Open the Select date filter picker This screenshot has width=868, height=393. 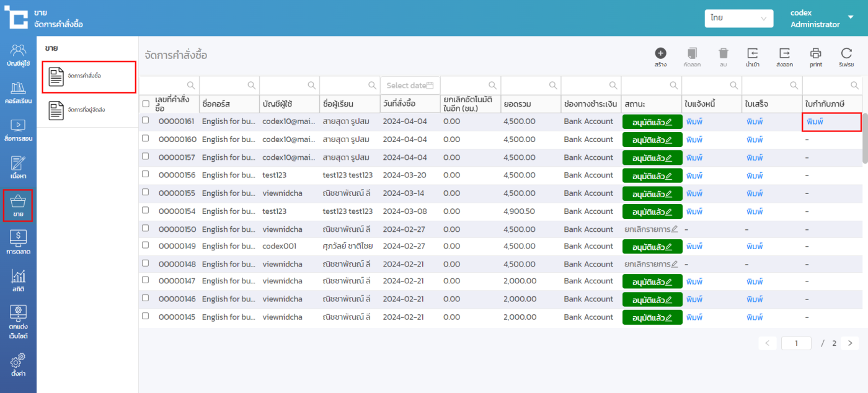pos(409,86)
